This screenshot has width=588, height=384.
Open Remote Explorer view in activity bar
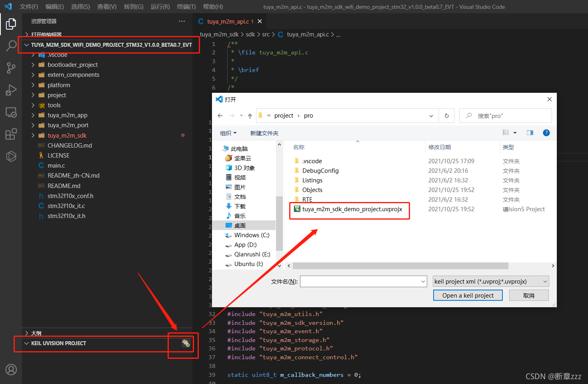11,112
